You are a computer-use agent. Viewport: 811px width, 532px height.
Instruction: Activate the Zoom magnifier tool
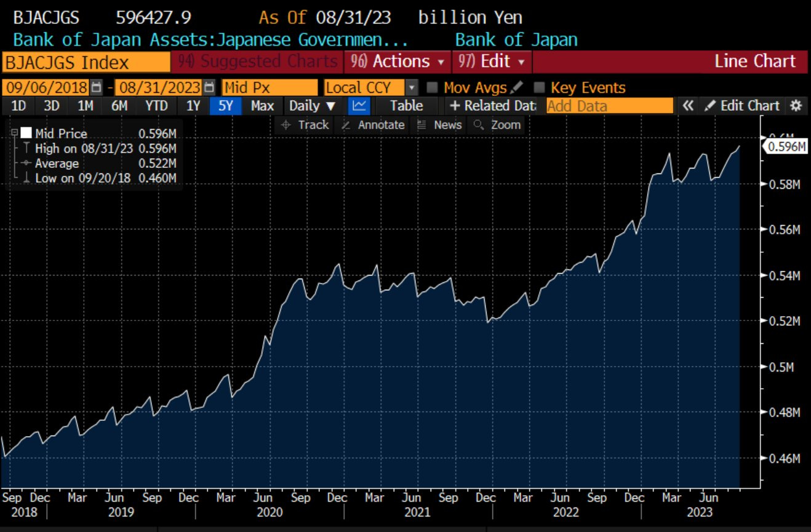click(x=497, y=125)
